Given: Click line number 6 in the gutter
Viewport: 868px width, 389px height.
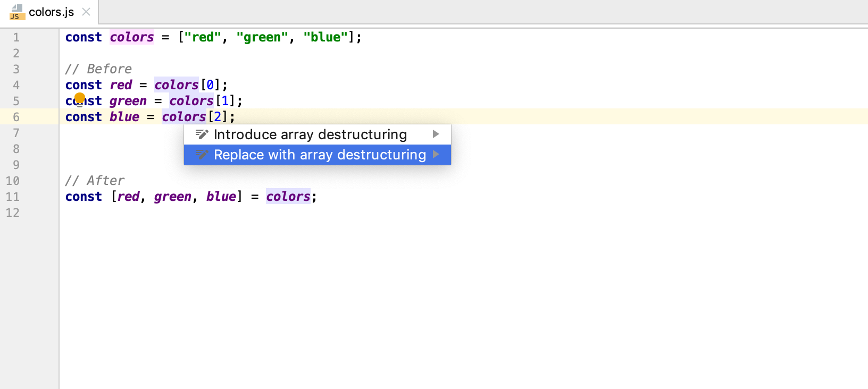Looking at the screenshot, I should click(16, 117).
